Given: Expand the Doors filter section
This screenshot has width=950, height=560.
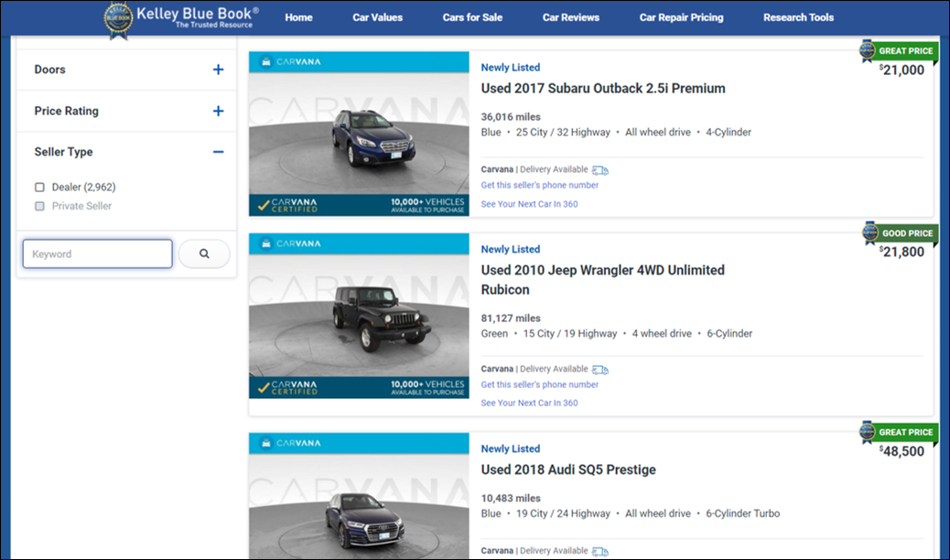Looking at the screenshot, I should 218,70.
